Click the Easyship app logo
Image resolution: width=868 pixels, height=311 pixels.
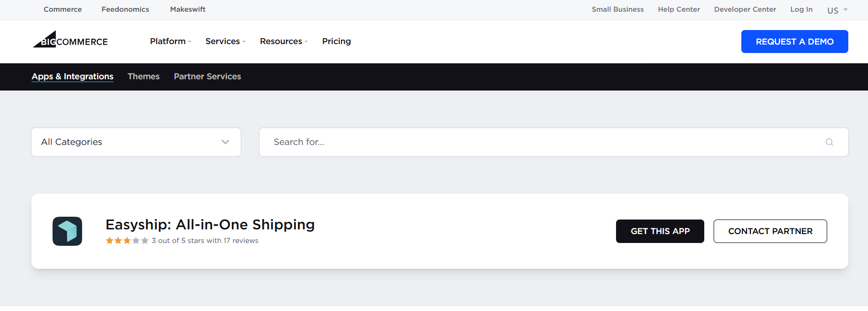coord(67,231)
